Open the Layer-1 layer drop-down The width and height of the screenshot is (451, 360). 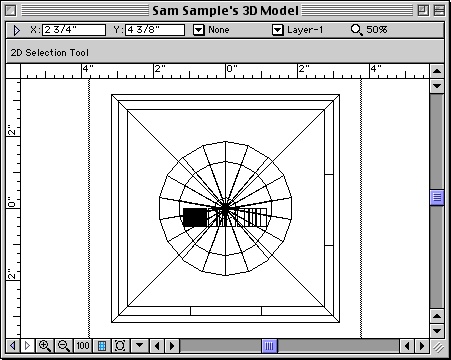278,30
